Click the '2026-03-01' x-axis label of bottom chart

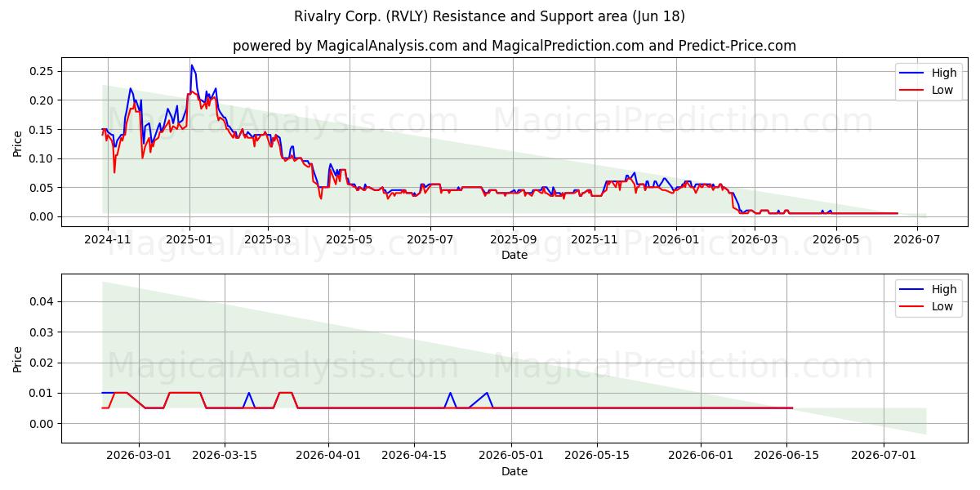[x=137, y=457]
